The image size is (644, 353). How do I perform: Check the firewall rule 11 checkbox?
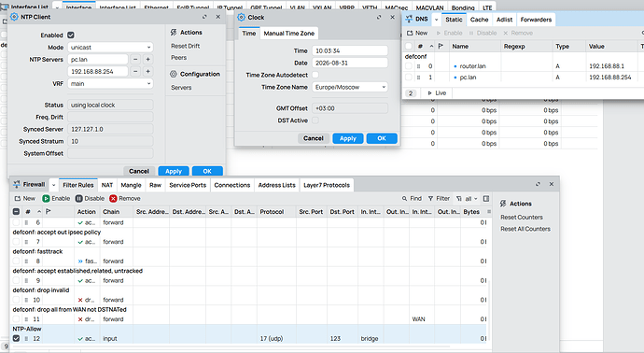pos(16,319)
